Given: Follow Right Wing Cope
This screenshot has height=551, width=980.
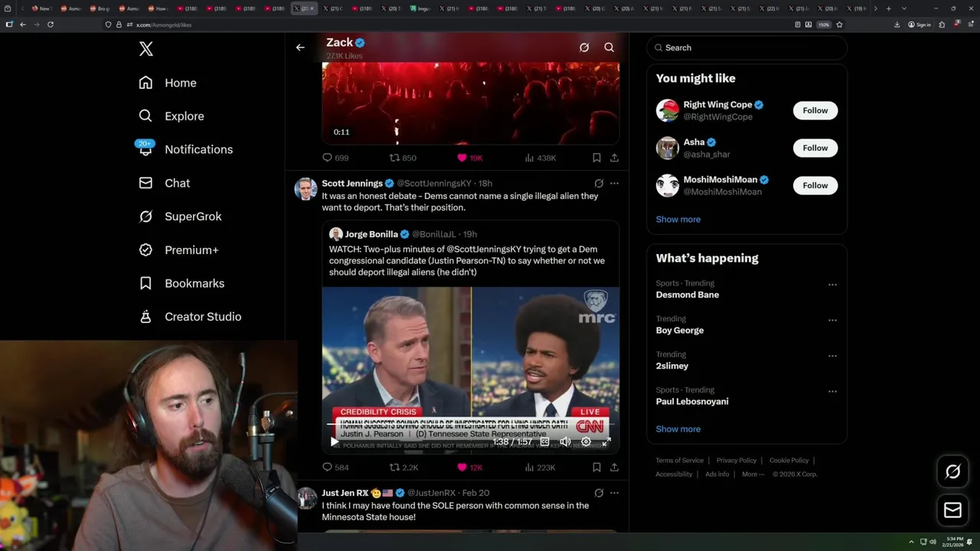Looking at the screenshot, I should click(815, 110).
